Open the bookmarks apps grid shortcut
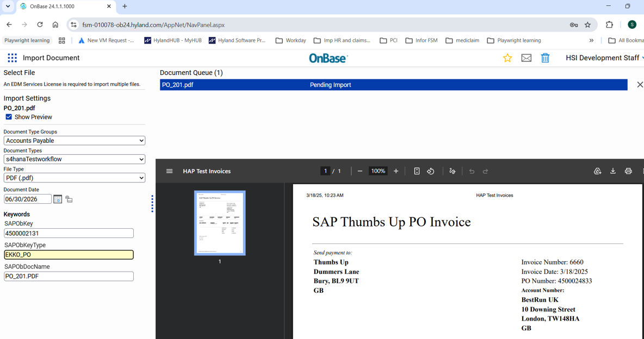 pyautogui.click(x=62, y=40)
